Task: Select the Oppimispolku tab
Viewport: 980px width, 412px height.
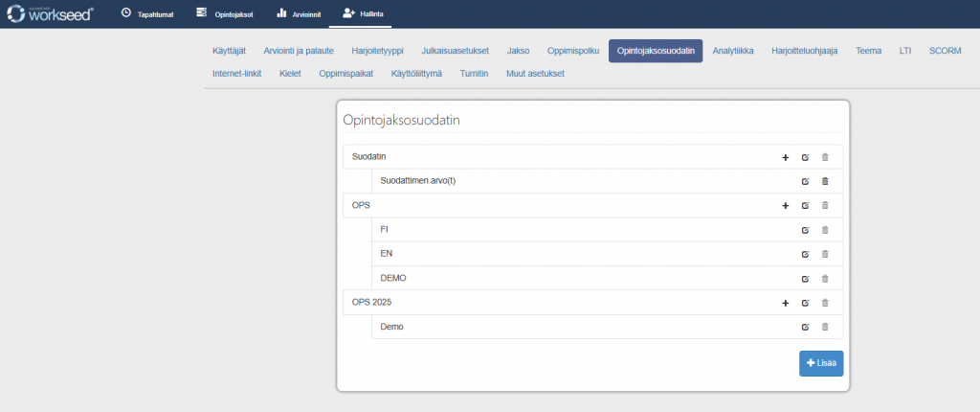Action: point(573,51)
